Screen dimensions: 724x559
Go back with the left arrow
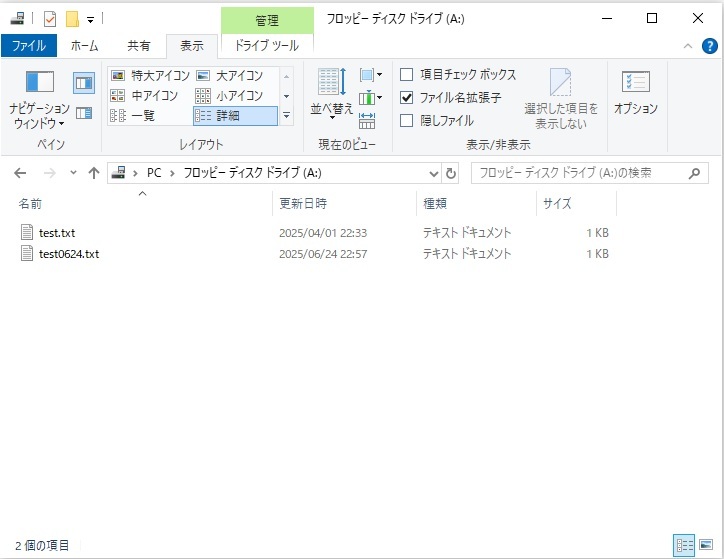[20, 173]
